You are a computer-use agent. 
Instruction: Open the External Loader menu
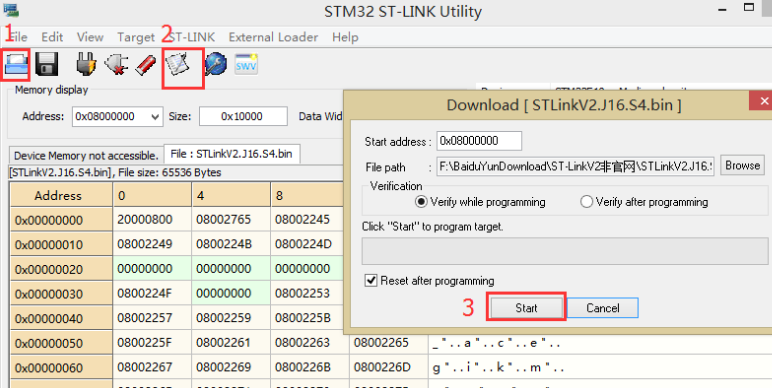273,37
